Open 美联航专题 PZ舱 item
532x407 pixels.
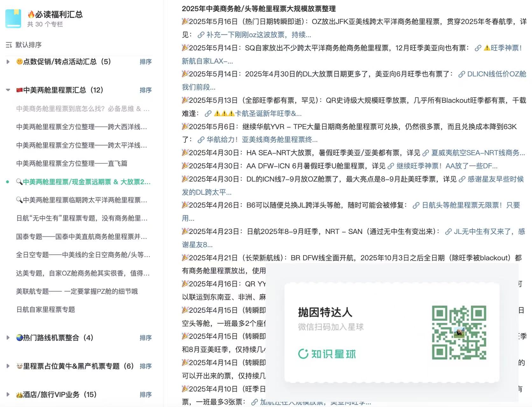(77, 291)
